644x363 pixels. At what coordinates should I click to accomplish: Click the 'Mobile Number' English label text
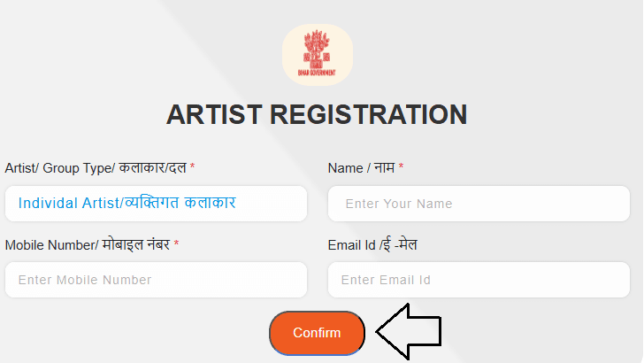point(50,244)
